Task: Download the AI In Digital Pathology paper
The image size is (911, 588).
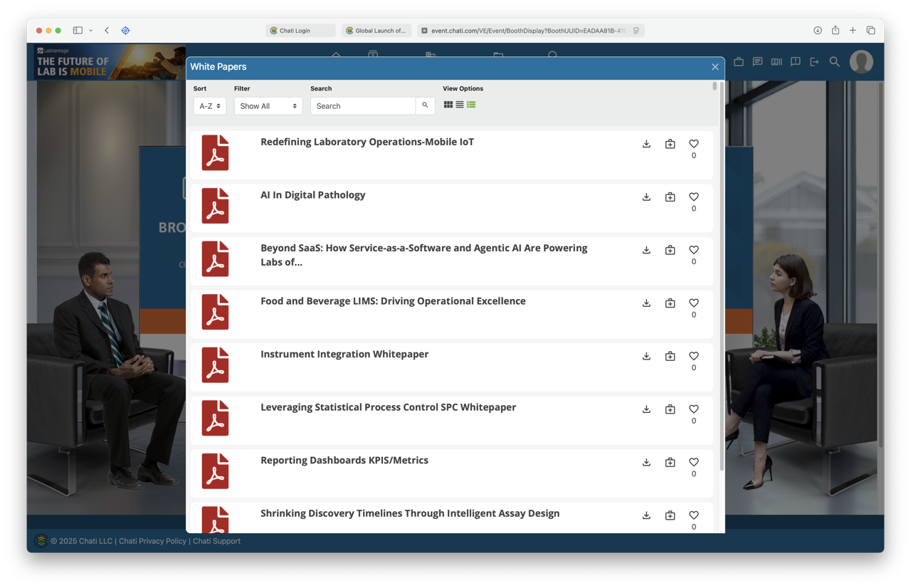Action: tap(646, 197)
